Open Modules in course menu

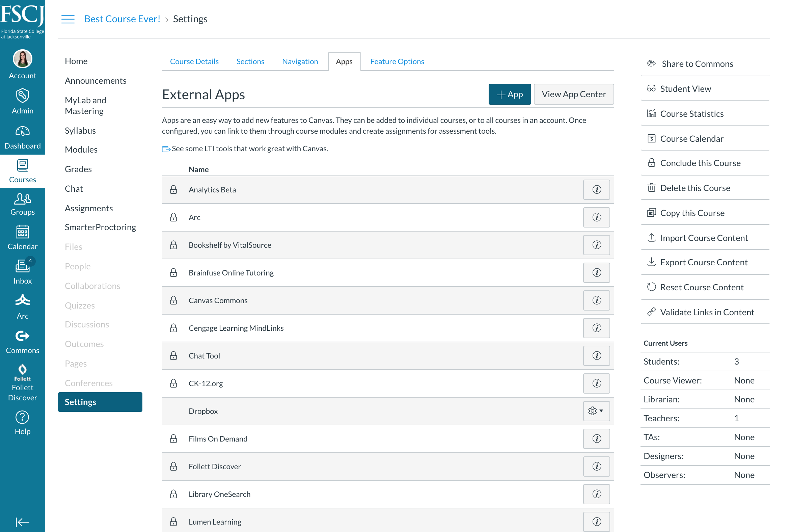(x=81, y=150)
